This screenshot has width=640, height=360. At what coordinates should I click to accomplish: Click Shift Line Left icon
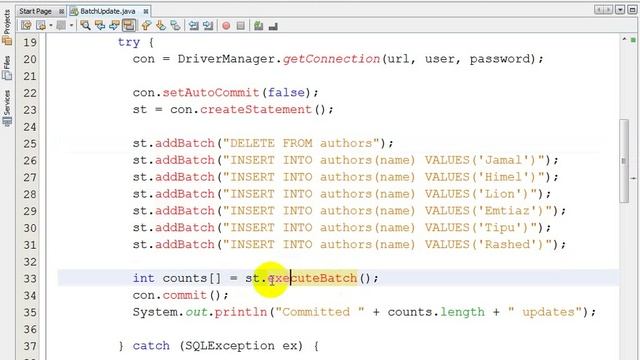(x=193, y=26)
